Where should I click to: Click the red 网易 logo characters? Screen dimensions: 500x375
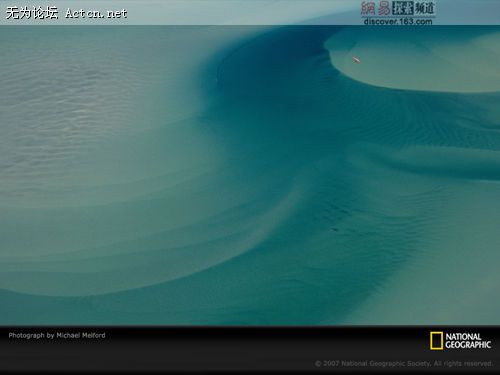pos(376,8)
